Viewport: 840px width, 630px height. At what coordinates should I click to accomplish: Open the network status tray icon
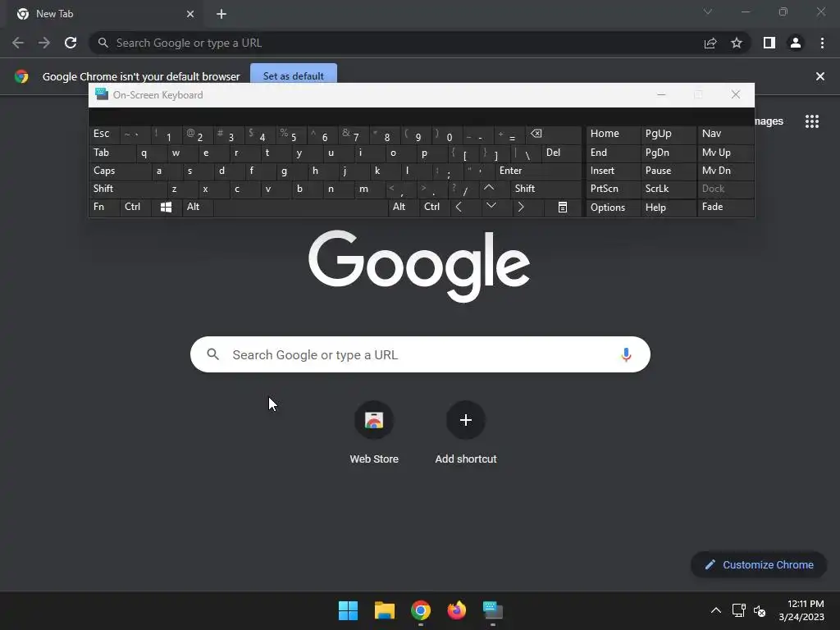[x=739, y=610]
